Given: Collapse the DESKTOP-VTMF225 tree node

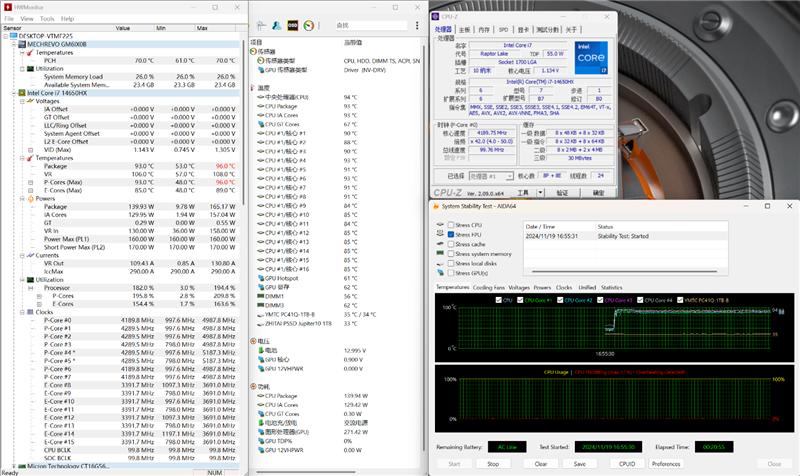Looking at the screenshot, I should pos(6,36).
